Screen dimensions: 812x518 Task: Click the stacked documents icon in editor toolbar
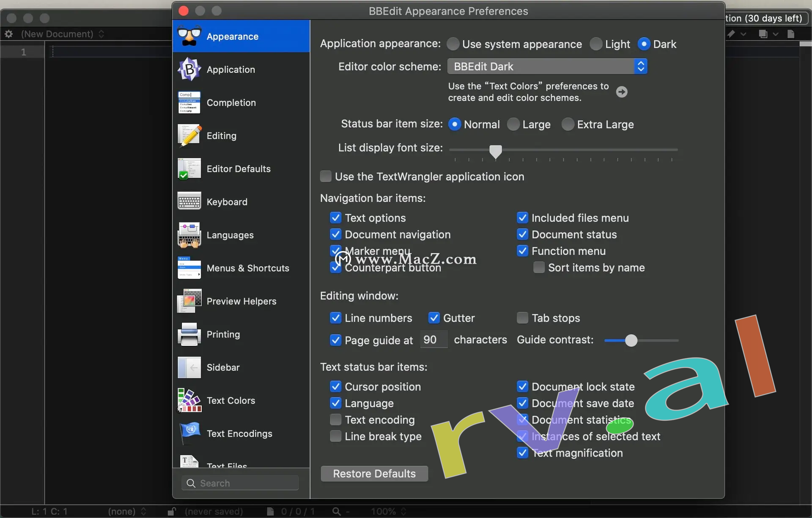pyautogui.click(x=763, y=34)
